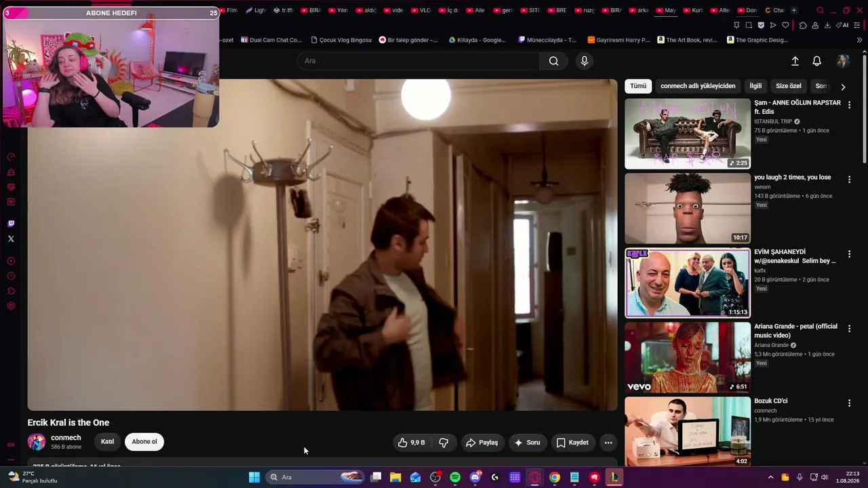868x488 pixels.
Task: Switch to the 'Aile' browser tab
Action: [475, 10]
